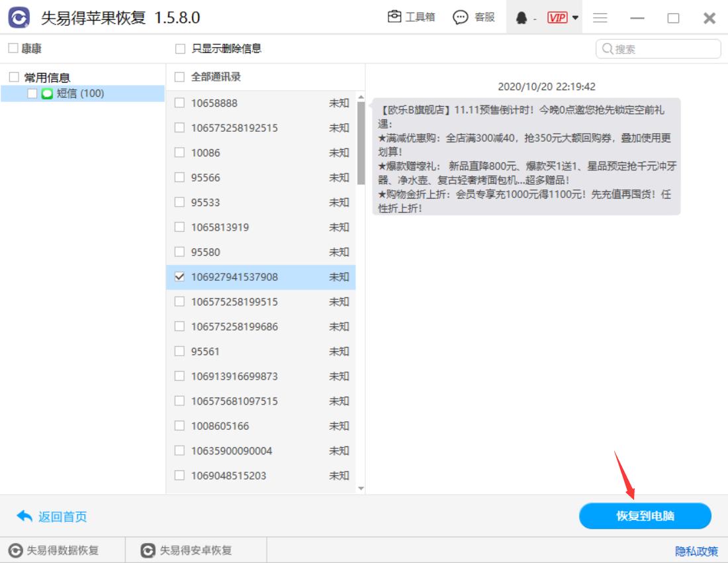The height and width of the screenshot is (563, 728).
Task: Uncheck the 106927941537908 message entry
Action: (x=179, y=277)
